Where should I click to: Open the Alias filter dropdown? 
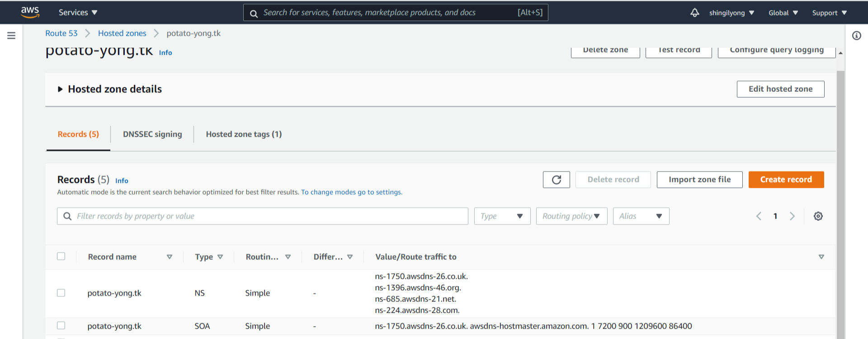641,216
